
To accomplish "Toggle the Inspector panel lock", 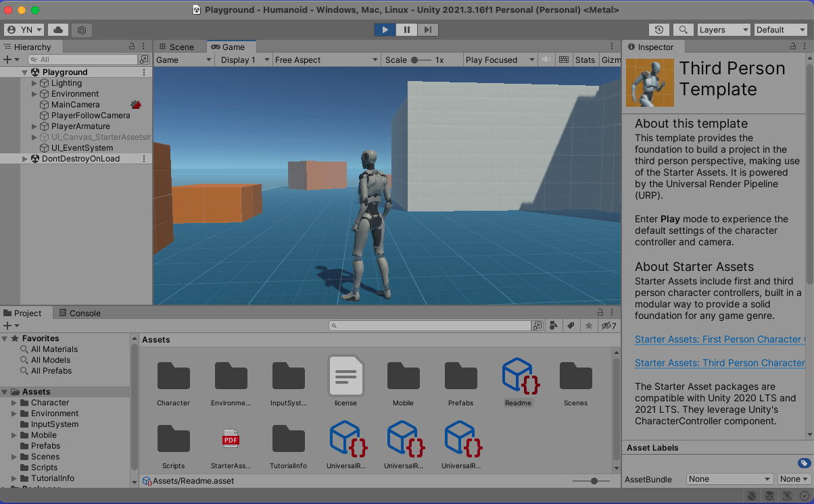I will [x=793, y=47].
